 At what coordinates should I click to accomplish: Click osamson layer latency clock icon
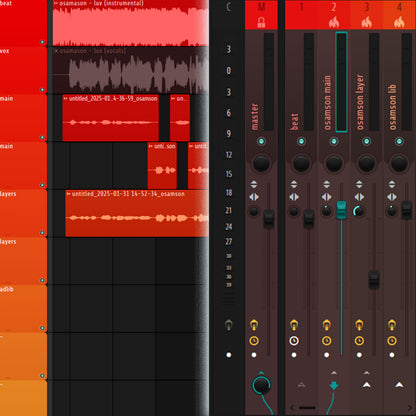(x=359, y=341)
